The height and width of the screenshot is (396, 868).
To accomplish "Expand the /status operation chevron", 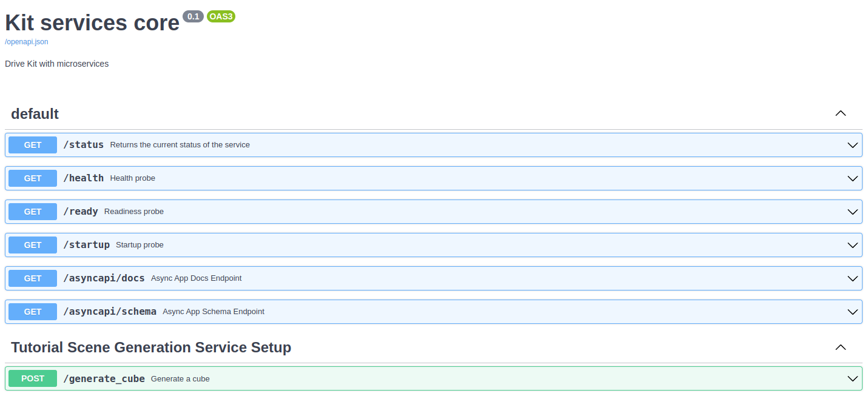I will click(852, 145).
